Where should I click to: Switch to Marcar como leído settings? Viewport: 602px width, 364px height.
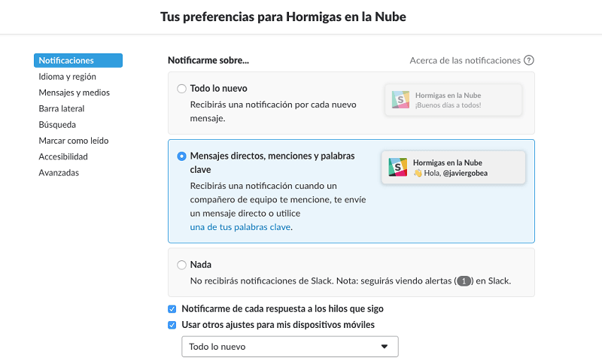click(x=73, y=141)
